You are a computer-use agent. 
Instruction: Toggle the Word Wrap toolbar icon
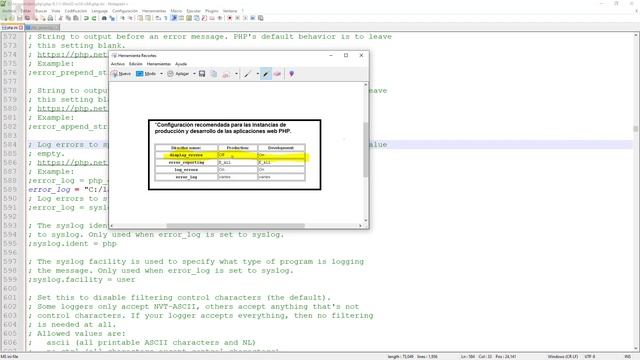point(158,18)
